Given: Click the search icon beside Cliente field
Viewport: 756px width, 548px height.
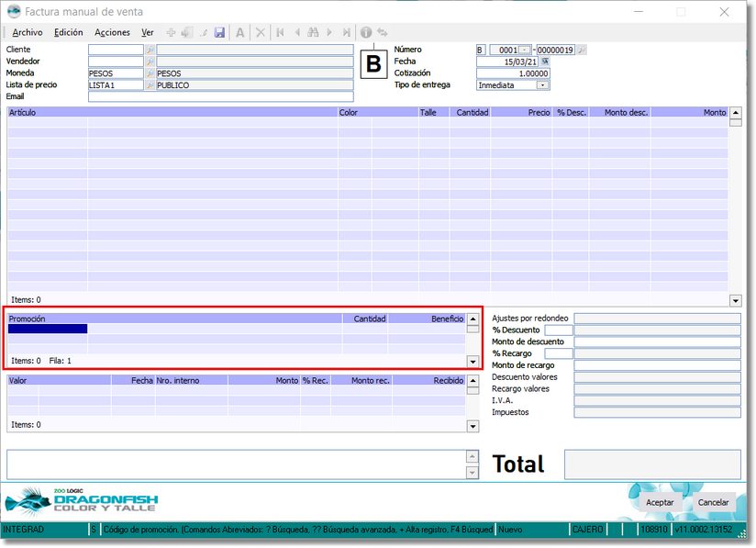Looking at the screenshot, I should [x=150, y=50].
